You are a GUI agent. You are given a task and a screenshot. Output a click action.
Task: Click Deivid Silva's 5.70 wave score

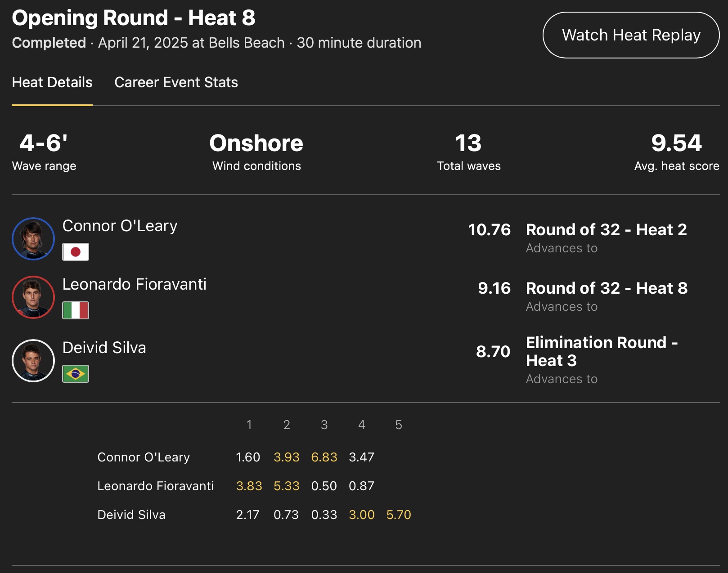click(x=399, y=515)
